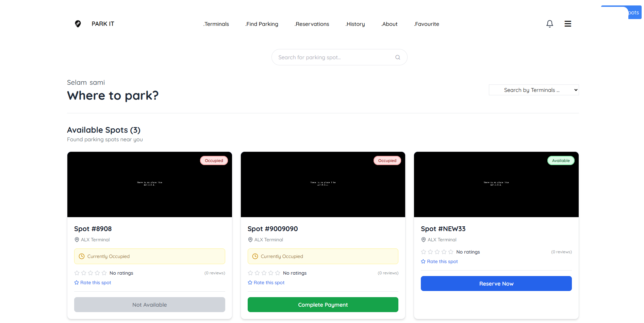Screen dimensions: 644x323
Task: Open the Favourite page
Action: click(x=427, y=24)
